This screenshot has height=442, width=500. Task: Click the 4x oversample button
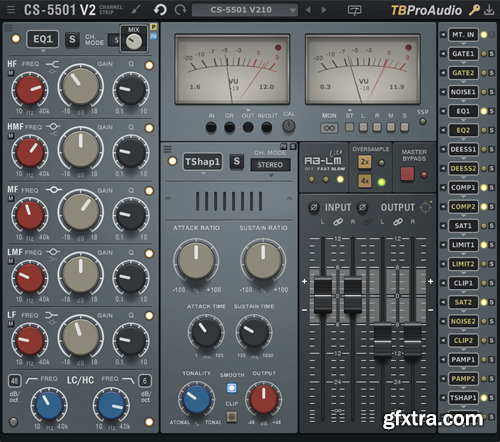coord(365,181)
